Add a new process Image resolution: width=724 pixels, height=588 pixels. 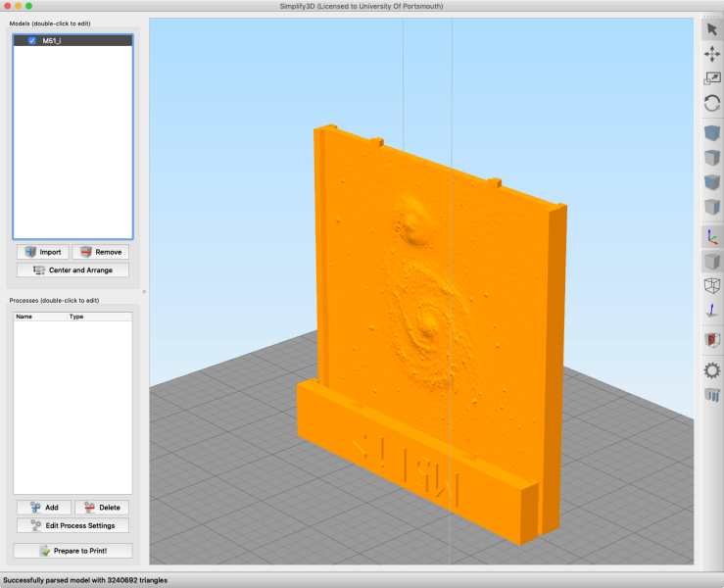pos(44,508)
